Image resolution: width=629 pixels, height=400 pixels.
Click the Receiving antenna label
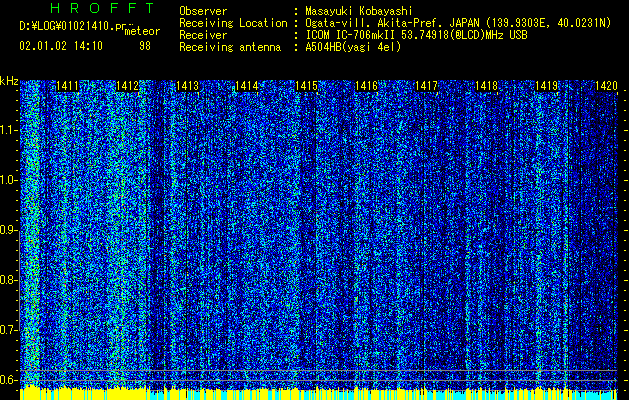tap(230, 47)
